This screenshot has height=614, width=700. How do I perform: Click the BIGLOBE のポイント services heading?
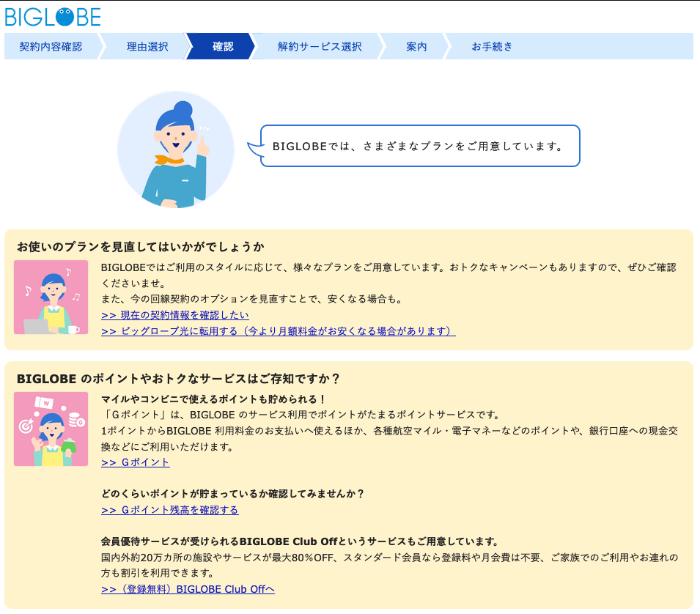pos(178,379)
